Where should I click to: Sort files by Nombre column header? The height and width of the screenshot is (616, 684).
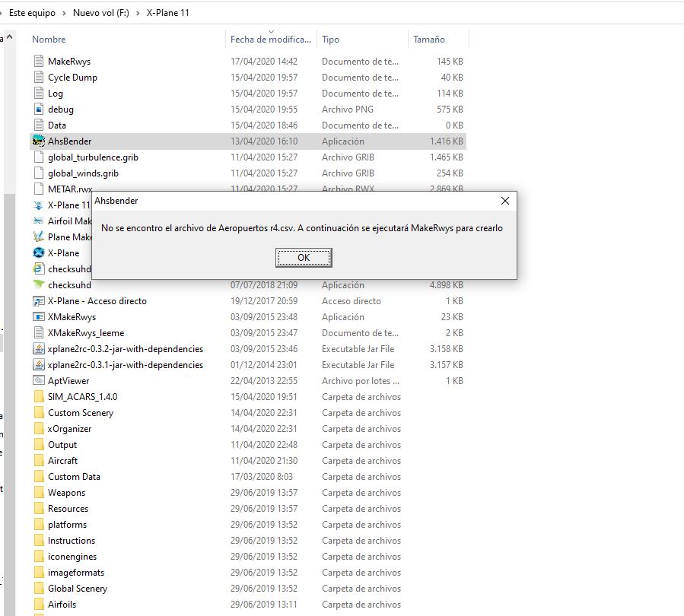49,40
